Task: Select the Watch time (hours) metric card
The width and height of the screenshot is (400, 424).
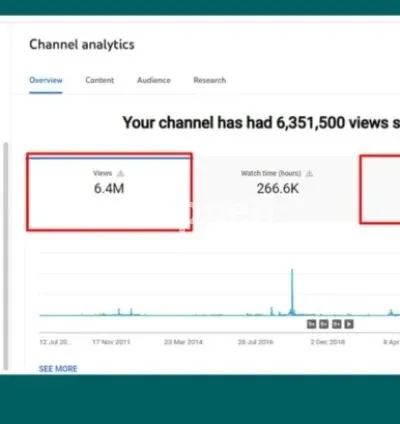Action: [277, 189]
